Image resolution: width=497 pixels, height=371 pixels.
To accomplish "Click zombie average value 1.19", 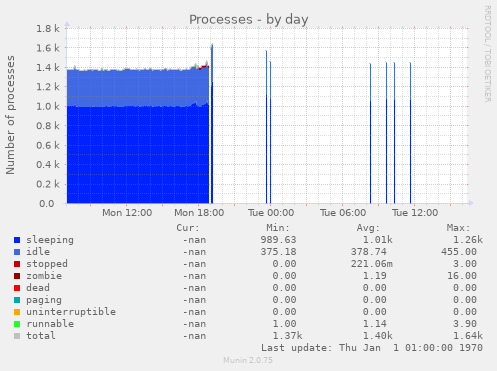I will [x=375, y=276].
